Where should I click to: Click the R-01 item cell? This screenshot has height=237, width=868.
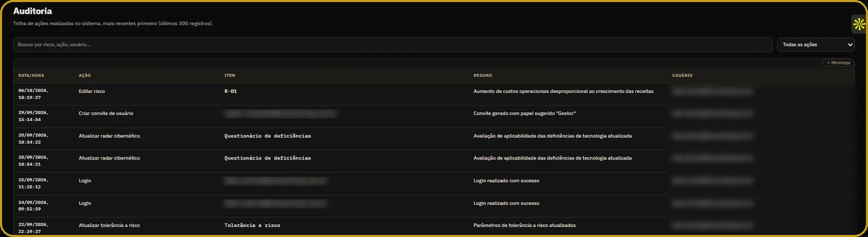pos(231,91)
